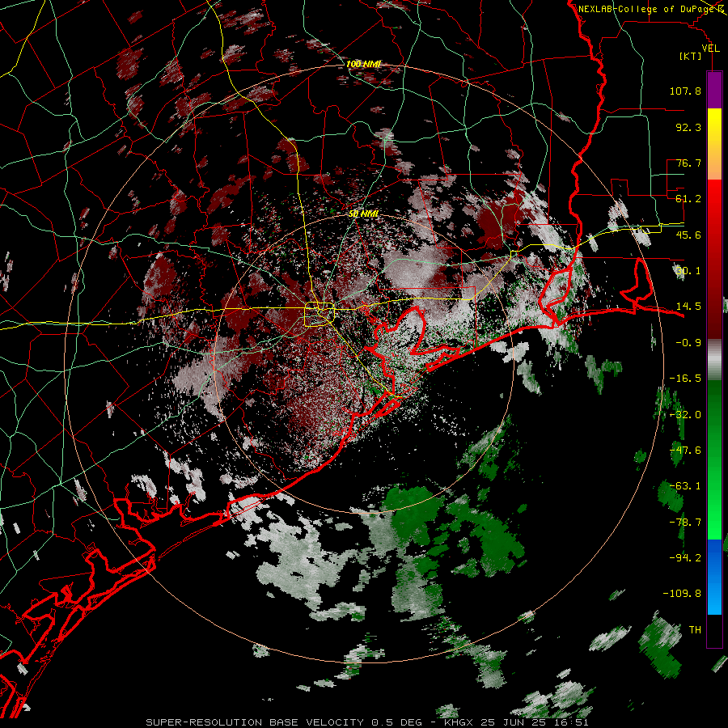Click the yellow-orange segment of the color bar

point(714,144)
